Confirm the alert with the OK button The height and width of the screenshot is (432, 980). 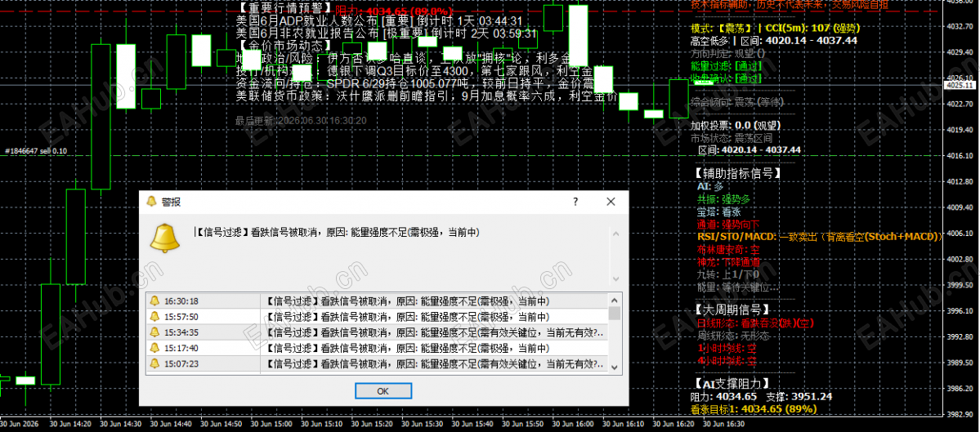pyautogui.click(x=383, y=391)
